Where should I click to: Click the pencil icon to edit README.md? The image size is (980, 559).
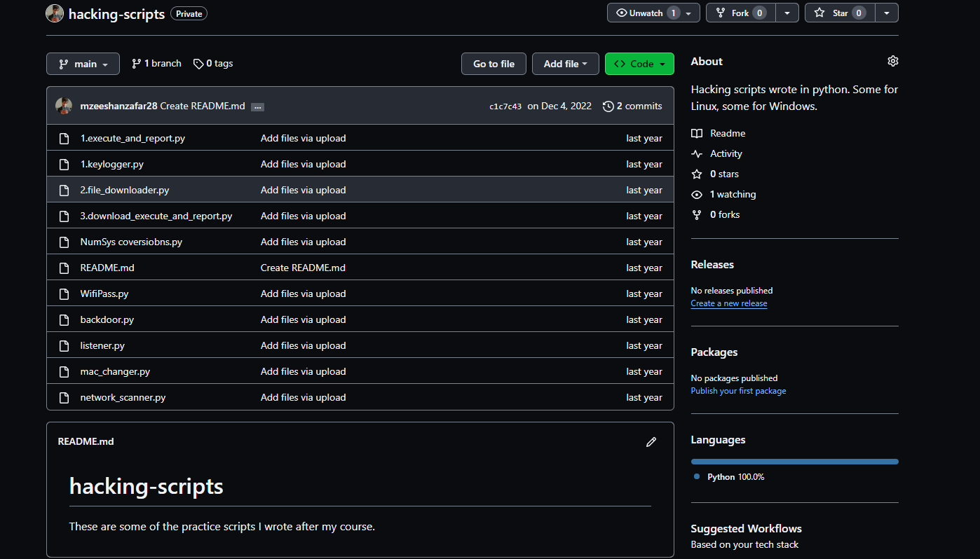click(651, 442)
